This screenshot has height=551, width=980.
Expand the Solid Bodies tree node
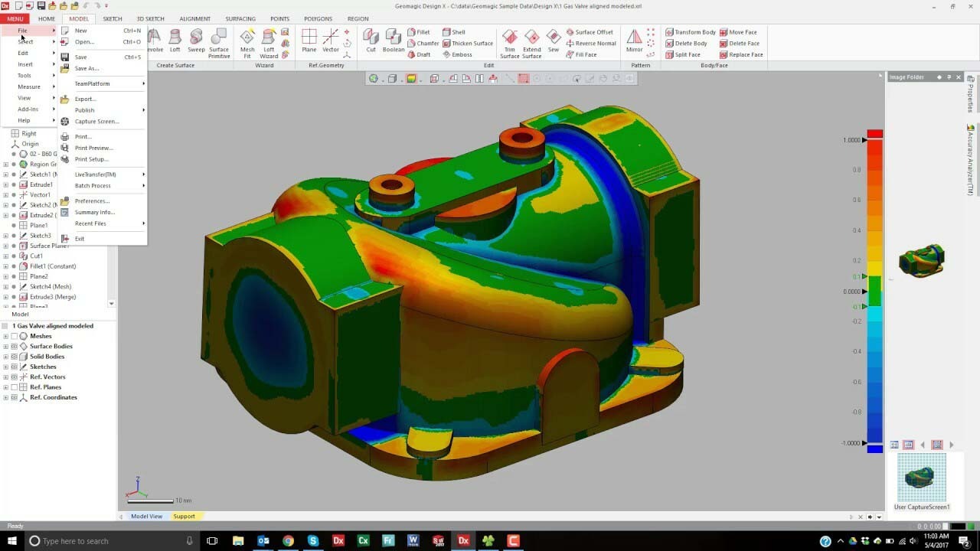5,357
